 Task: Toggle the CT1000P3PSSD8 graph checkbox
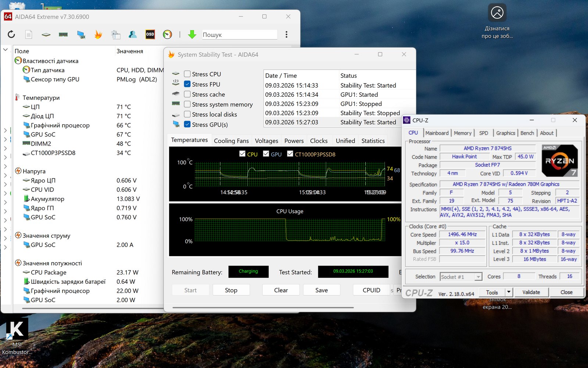coord(290,154)
